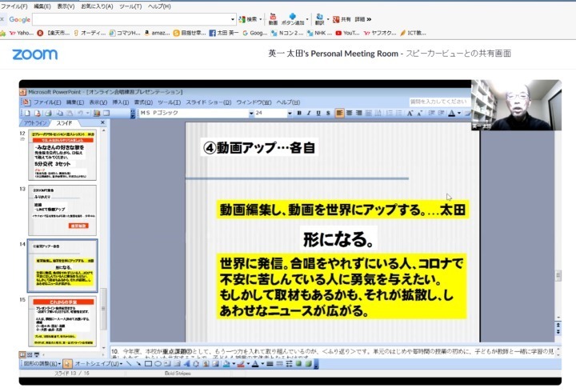Select Align Left in PowerPoint toolbar
The height and width of the screenshot is (392, 576).
[339, 113]
